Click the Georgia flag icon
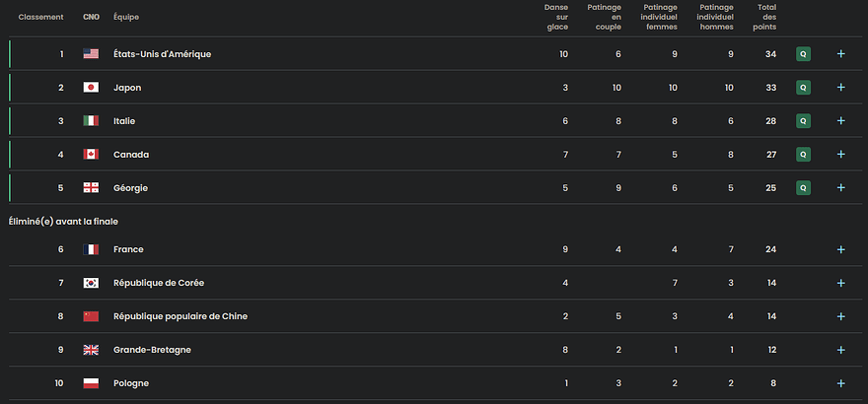 point(91,188)
